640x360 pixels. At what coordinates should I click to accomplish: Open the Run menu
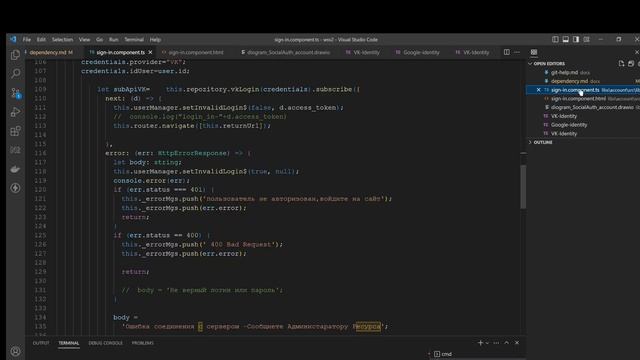click(113, 40)
